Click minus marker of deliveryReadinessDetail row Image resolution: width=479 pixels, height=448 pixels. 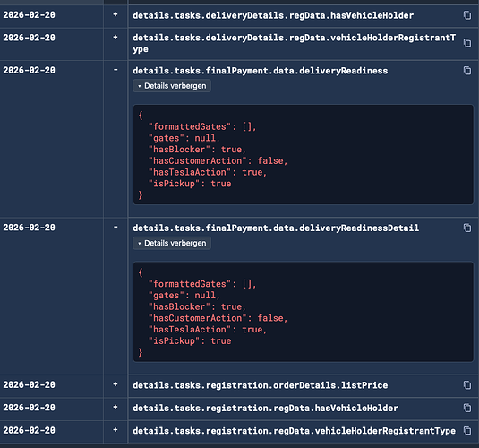[115, 228]
